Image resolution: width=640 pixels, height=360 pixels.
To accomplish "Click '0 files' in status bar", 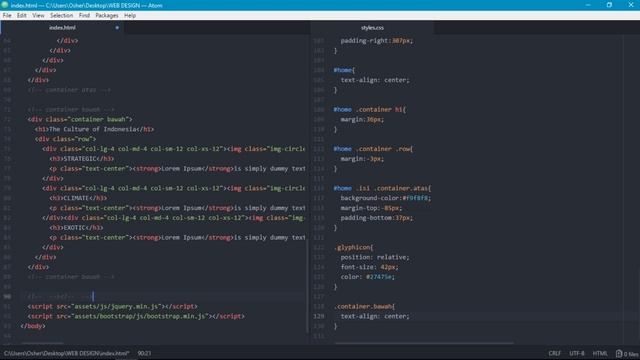I will 631,354.
